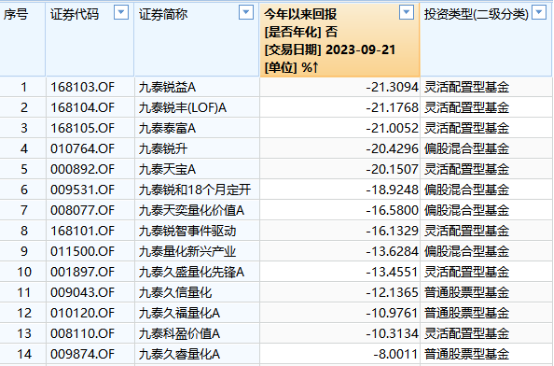The width and height of the screenshot is (554, 366).
Task: Select row number 7
Action: click(x=24, y=211)
